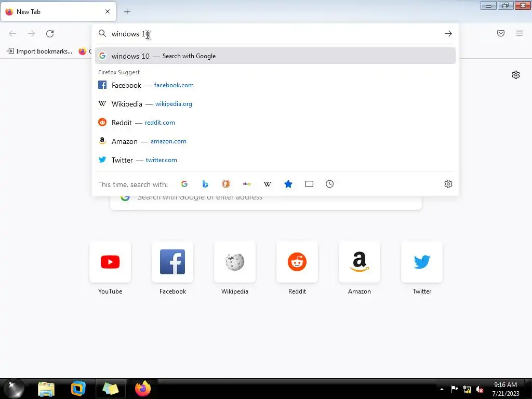Search this time with eBay icon

coord(247,184)
